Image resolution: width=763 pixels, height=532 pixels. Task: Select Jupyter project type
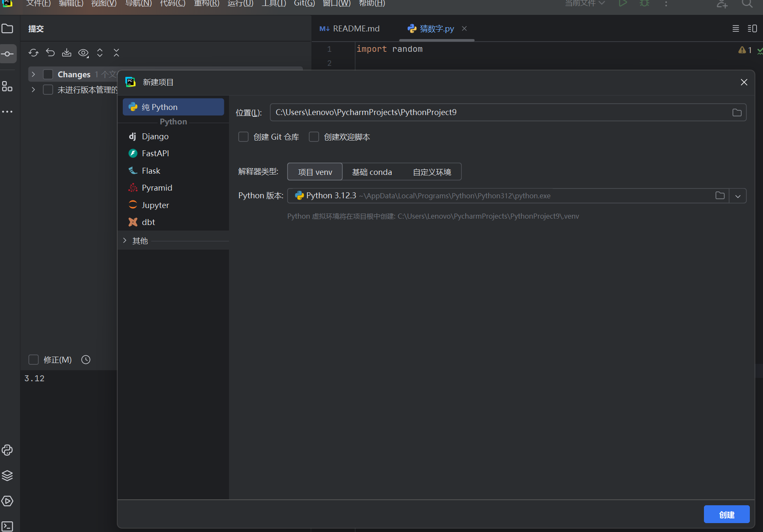coord(173,205)
